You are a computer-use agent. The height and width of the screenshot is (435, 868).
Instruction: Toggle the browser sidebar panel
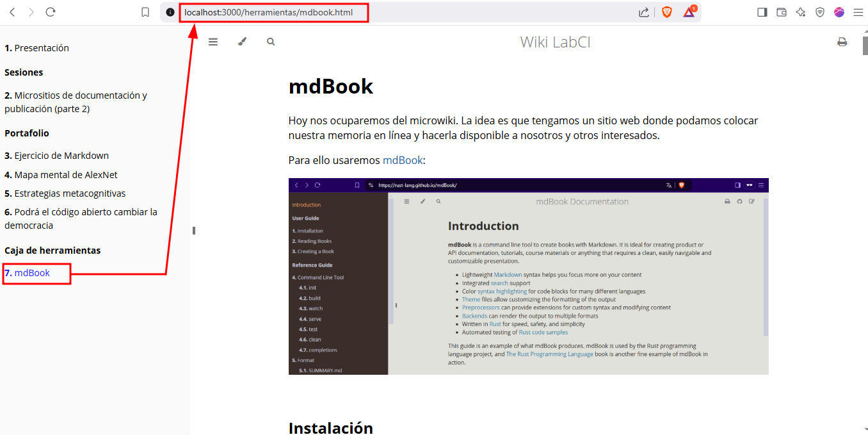[x=762, y=12]
